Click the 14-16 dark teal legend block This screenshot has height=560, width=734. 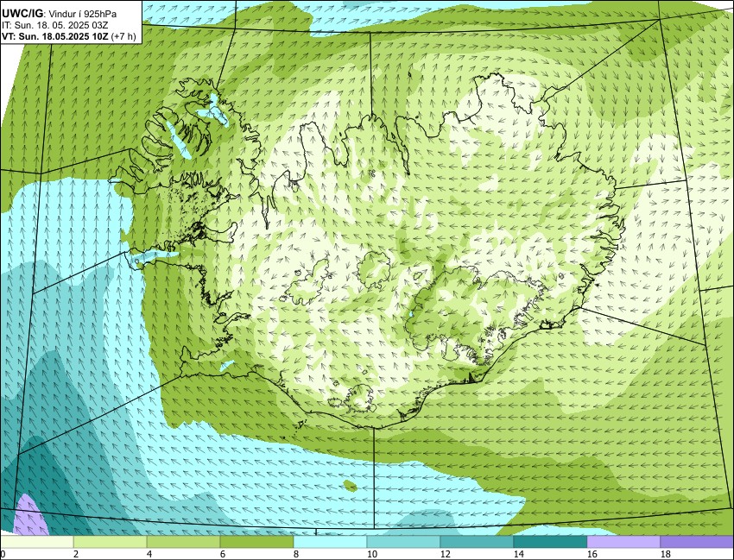click(x=550, y=542)
